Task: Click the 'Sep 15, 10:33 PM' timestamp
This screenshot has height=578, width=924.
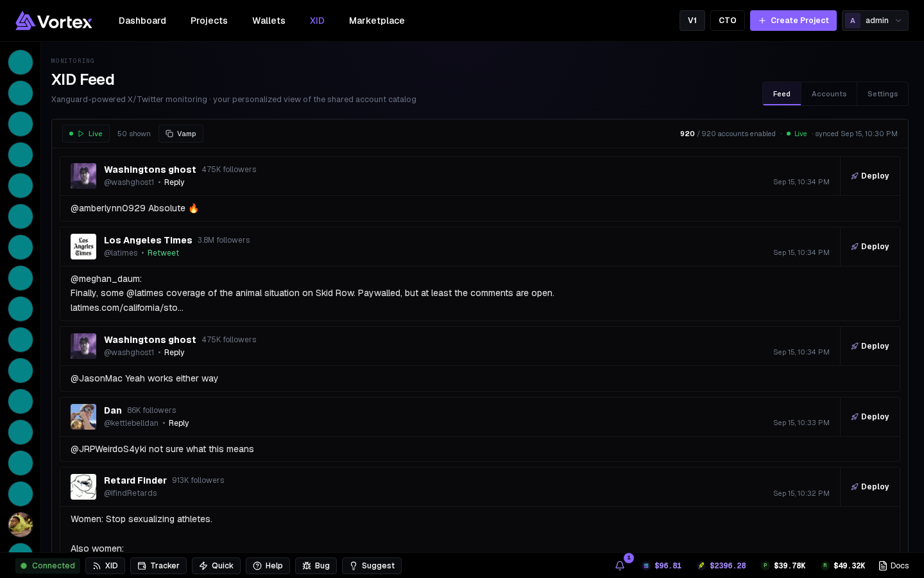Action: pyautogui.click(x=801, y=423)
